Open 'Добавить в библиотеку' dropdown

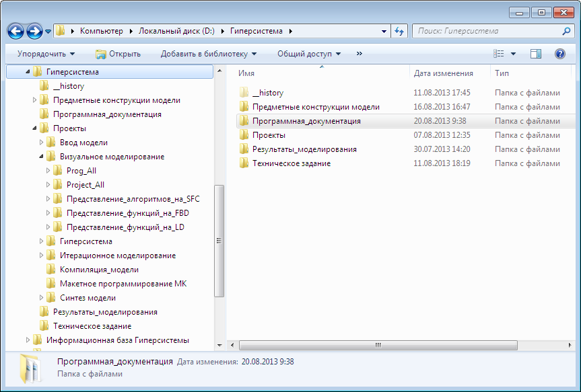pyautogui.click(x=209, y=54)
